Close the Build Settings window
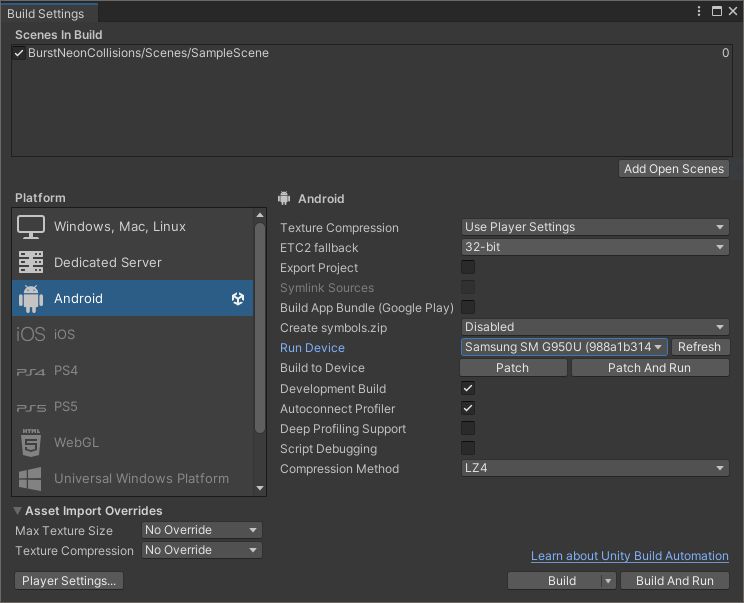 pos(733,11)
